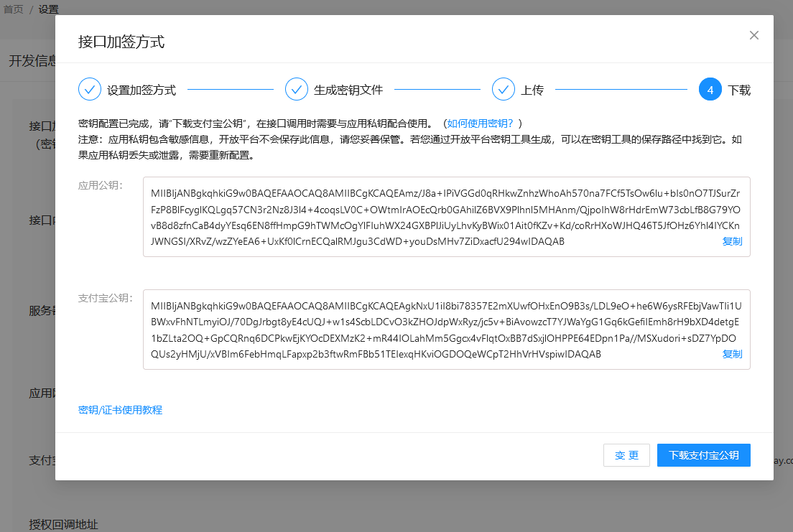The width and height of the screenshot is (793, 532).
Task: Open the 如何使用密钥? help link
Action: click(481, 123)
